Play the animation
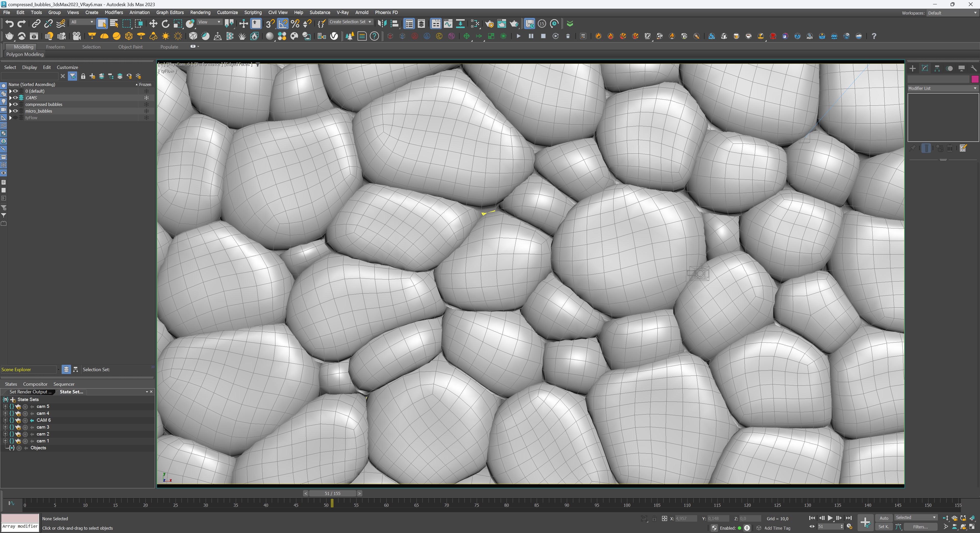The height and width of the screenshot is (533, 980). (x=830, y=518)
